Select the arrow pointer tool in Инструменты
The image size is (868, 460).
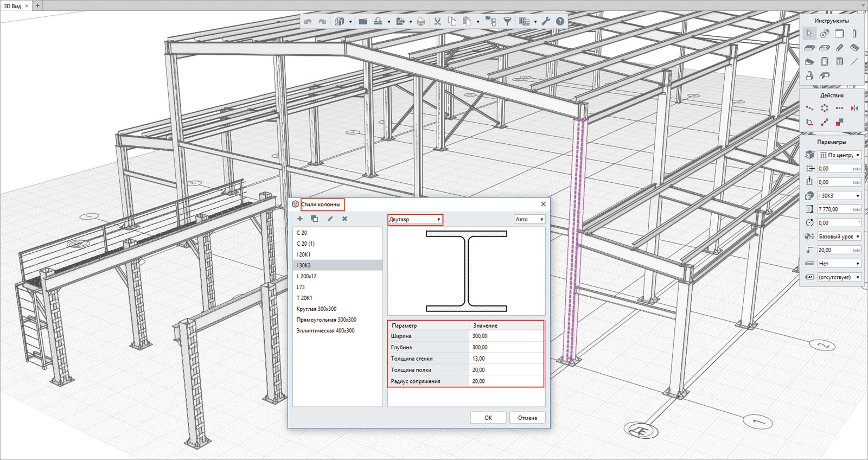(x=809, y=34)
